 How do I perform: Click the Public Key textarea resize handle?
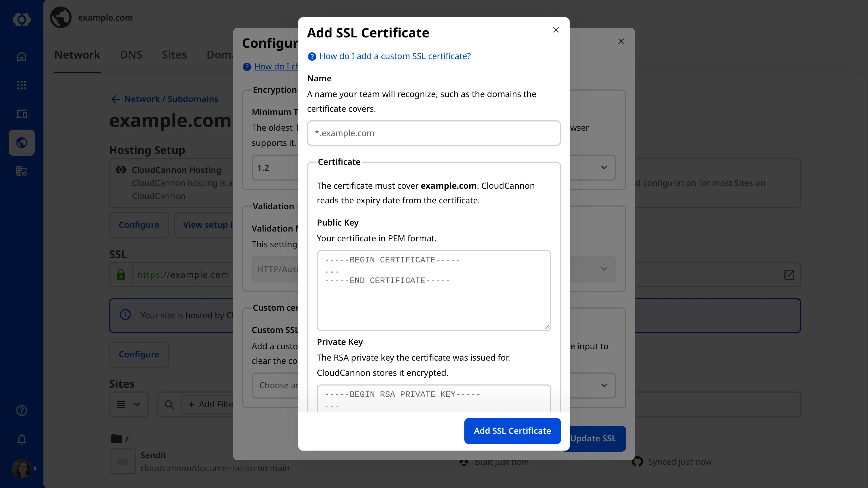(x=547, y=327)
